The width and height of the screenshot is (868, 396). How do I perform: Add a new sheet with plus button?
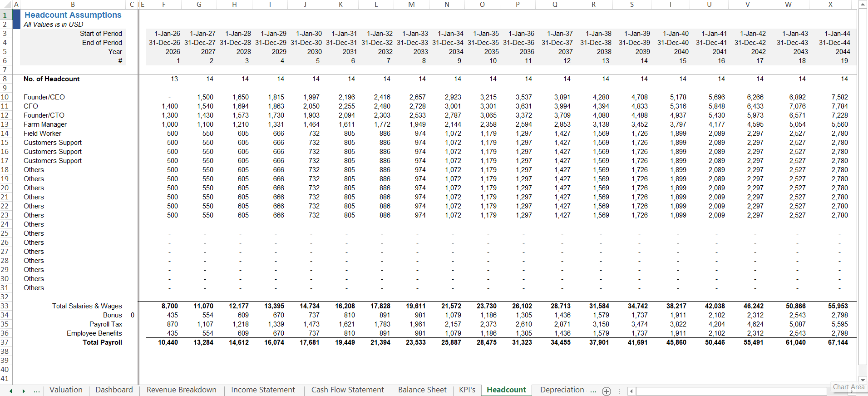pos(607,391)
